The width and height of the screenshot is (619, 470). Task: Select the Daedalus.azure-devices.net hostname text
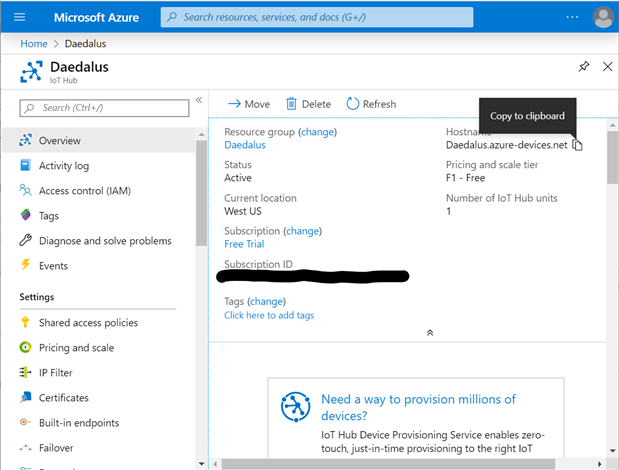[506, 145]
